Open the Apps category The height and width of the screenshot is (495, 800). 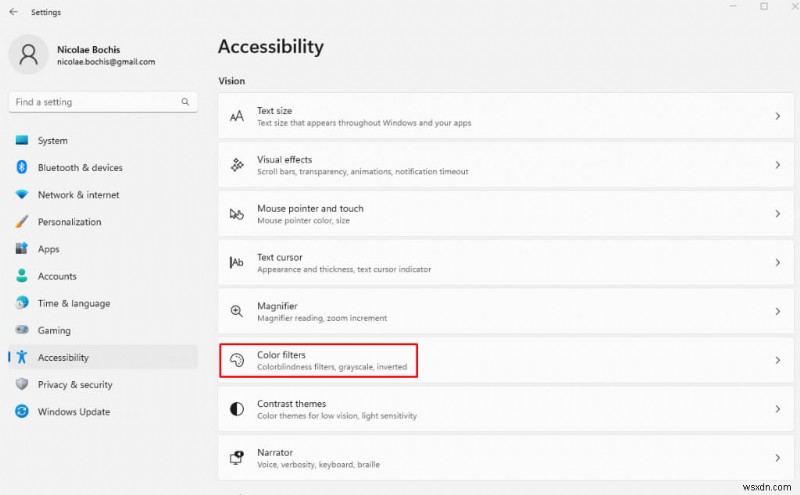pyautogui.click(x=103, y=249)
